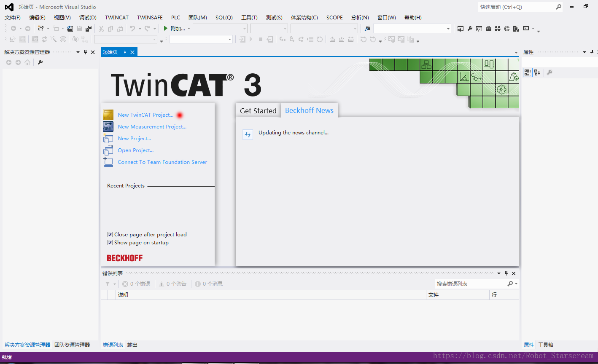This screenshot has height=364, width=598.
Task: Click the Undo arrow icon
Action: [x=132, y=29]
